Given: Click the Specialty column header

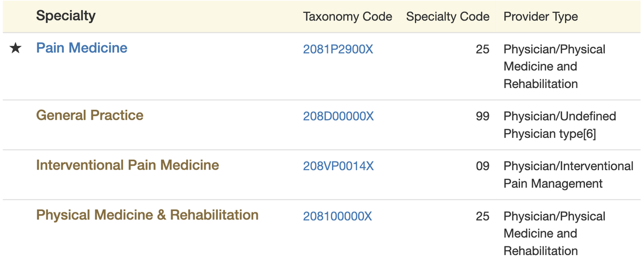Looking at the screenshot, I should point(65,16).
